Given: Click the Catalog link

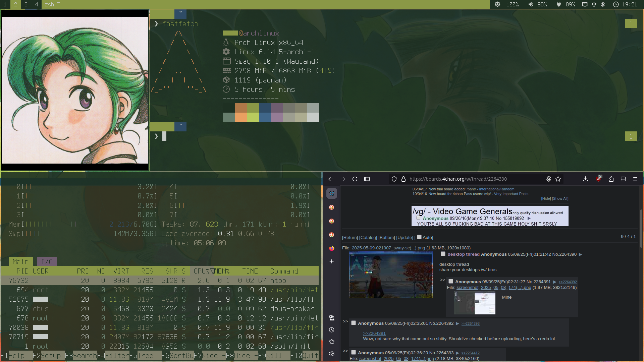Looking at the screenshot, I should (x=368, y=238).
